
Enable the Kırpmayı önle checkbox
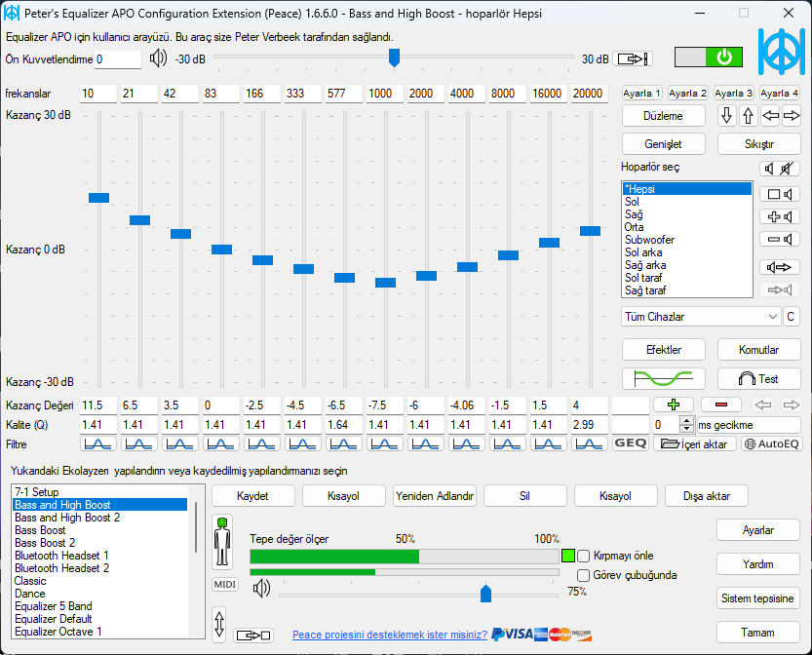(x=583, y=556)
